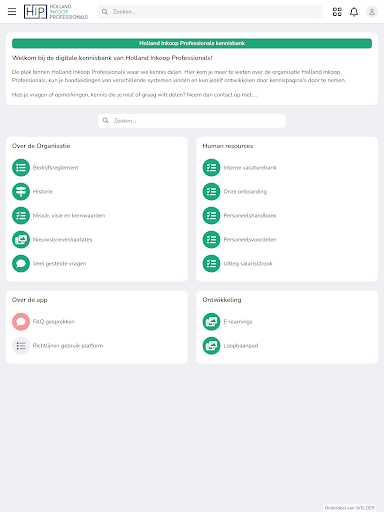Open the notifications bell
The height and width of the screenshot is (512, 384).
pyautogui.click(x=354, y=12)
